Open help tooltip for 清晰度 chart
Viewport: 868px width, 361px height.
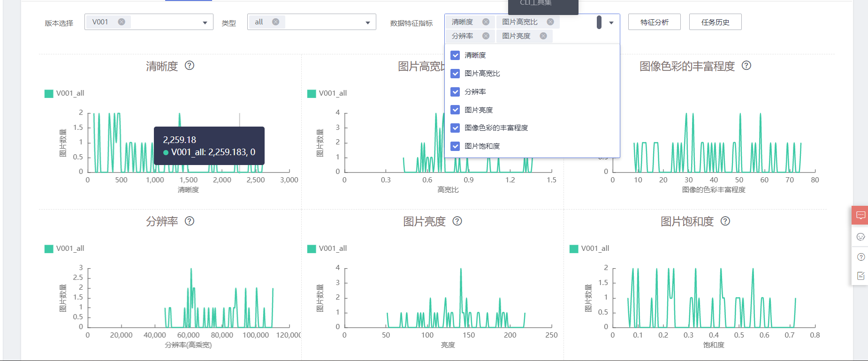pyautogui.click(x=190, y=66)
